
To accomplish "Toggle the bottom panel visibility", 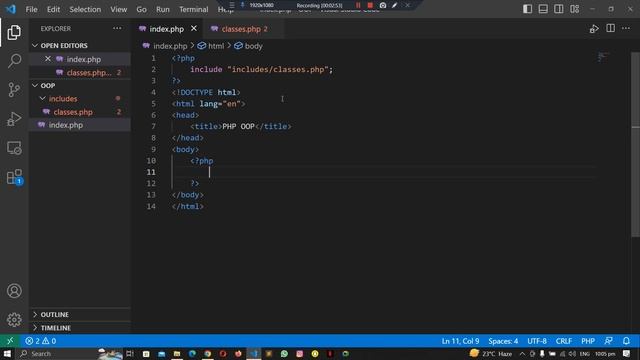I will (x=543, y=9).
